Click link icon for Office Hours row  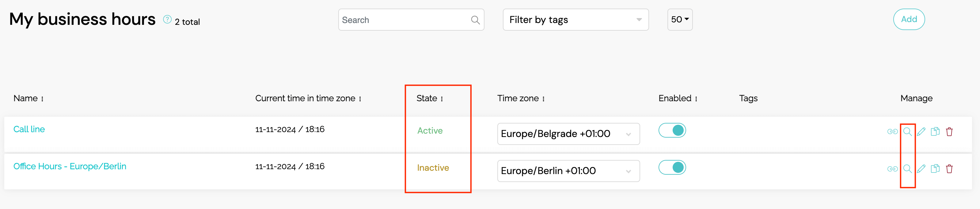(x=892, y=169)
